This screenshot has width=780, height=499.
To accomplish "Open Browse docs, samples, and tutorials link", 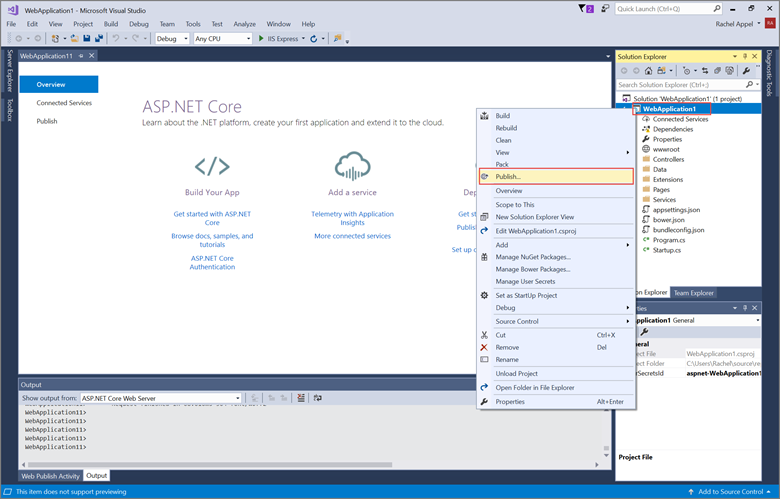I will (212, 240).
